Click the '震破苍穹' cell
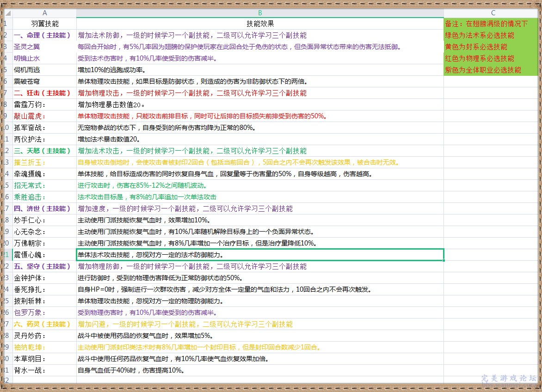 coord(44,81)
